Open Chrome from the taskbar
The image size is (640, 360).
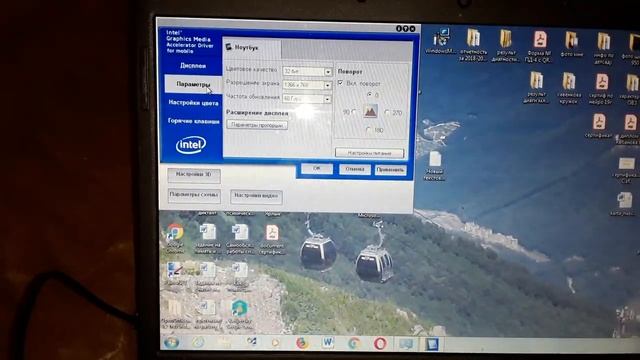coord(354,343)
